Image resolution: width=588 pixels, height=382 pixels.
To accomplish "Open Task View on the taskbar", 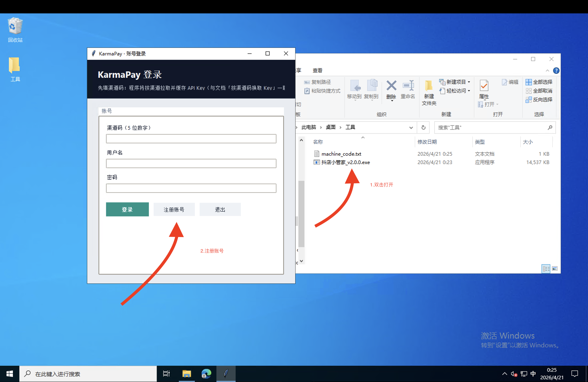I will (166, 374).
